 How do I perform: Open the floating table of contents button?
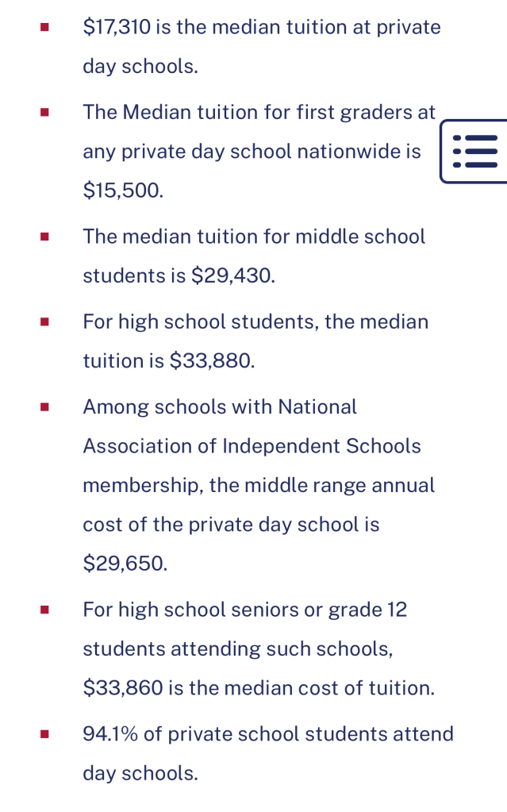tap(474, 151)
